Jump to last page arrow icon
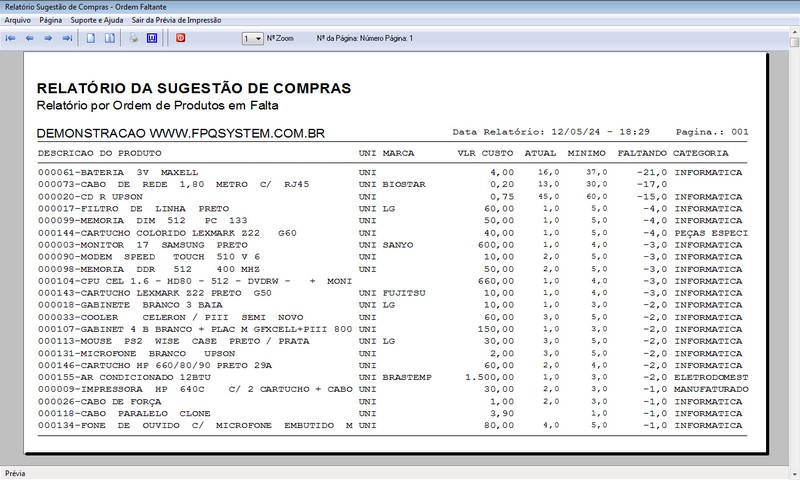This screenshot has width=800, height=480. click(x=67, y=38)
